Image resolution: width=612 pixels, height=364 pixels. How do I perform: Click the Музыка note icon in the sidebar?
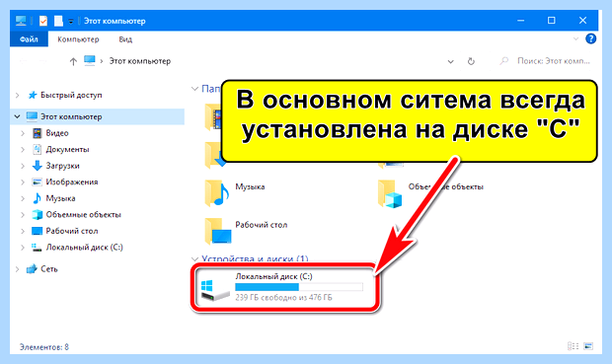pyautogui.click(x=37, y=198)
